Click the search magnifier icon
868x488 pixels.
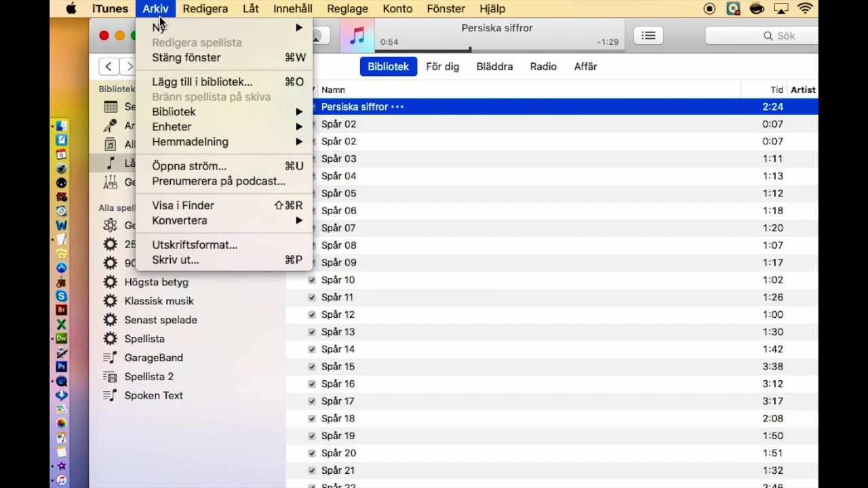[x=768, y=36]
